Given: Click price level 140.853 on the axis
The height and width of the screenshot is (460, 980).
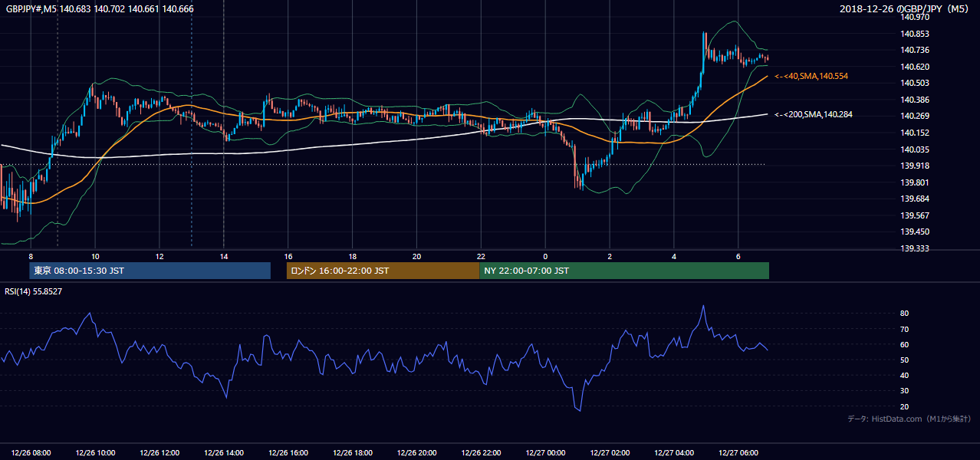Looking at the screenshot, I should pos(915,34).
